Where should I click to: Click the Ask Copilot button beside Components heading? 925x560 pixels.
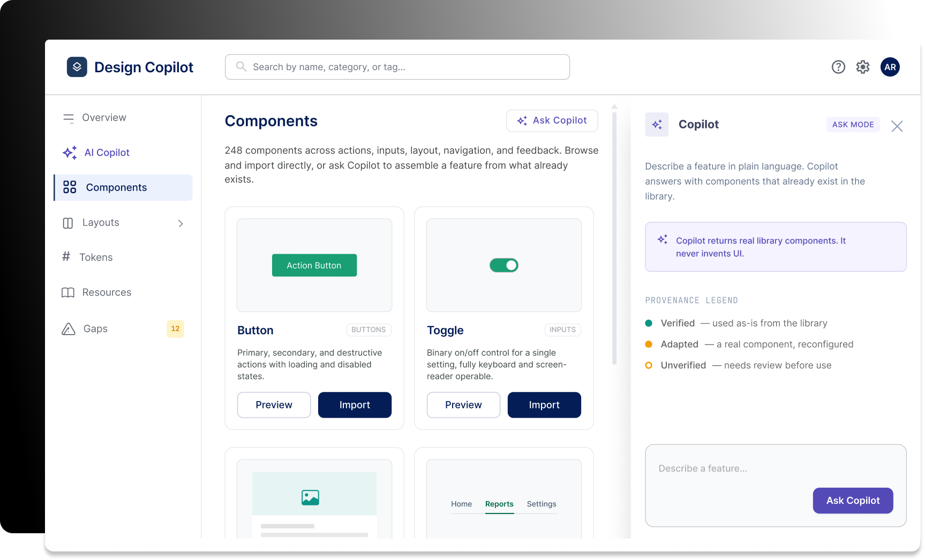tap(552, 120)
